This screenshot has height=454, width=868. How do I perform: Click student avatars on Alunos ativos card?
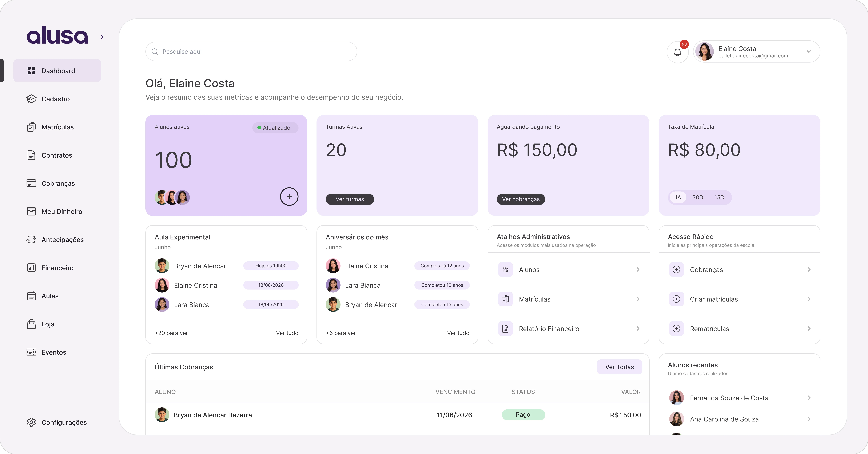pyautogui.click(x=172, y=197)
